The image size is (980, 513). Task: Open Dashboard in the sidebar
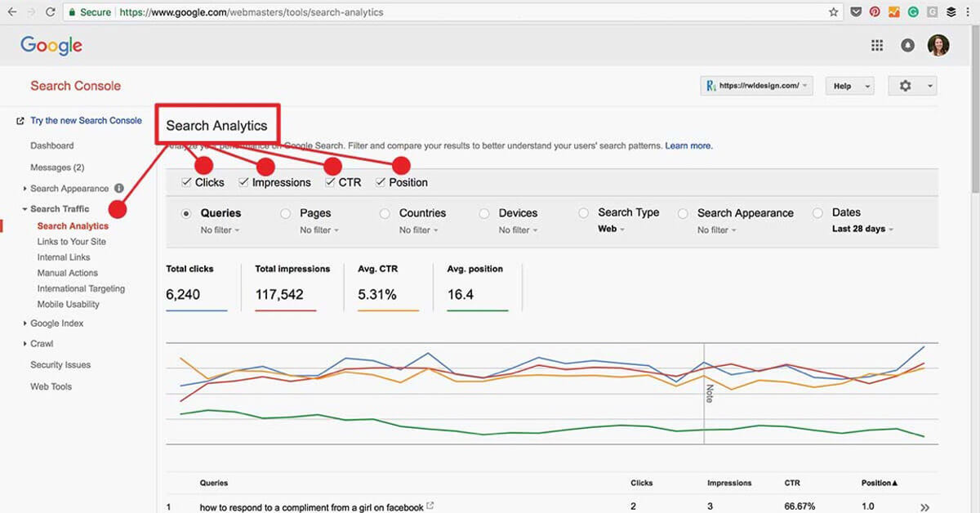coord(52,145)
